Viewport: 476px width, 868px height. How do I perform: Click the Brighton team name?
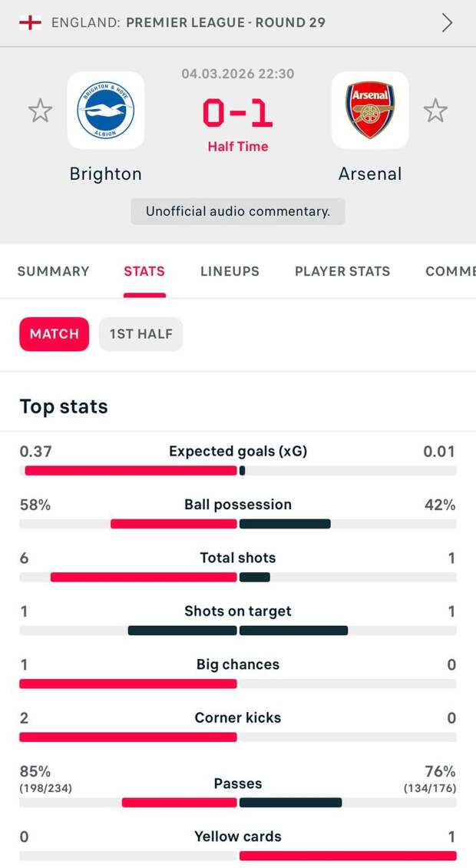point(105,174)
